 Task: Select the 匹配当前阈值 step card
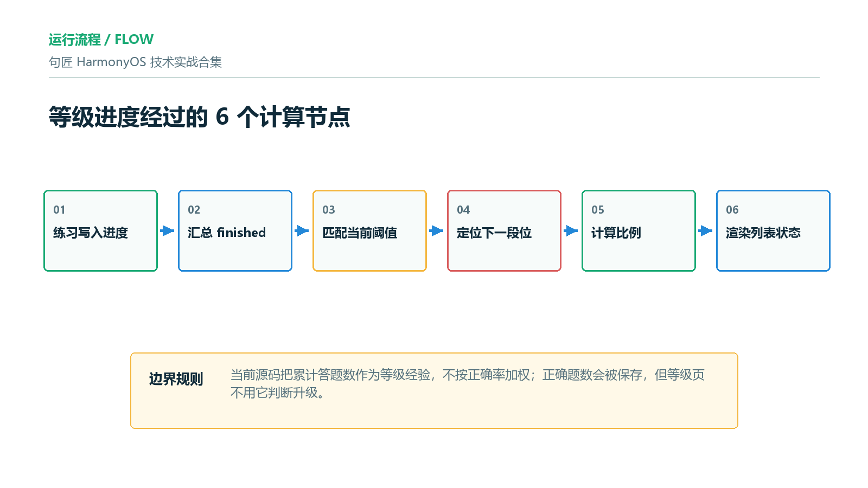pyautogui.click(x=370, y=230)
